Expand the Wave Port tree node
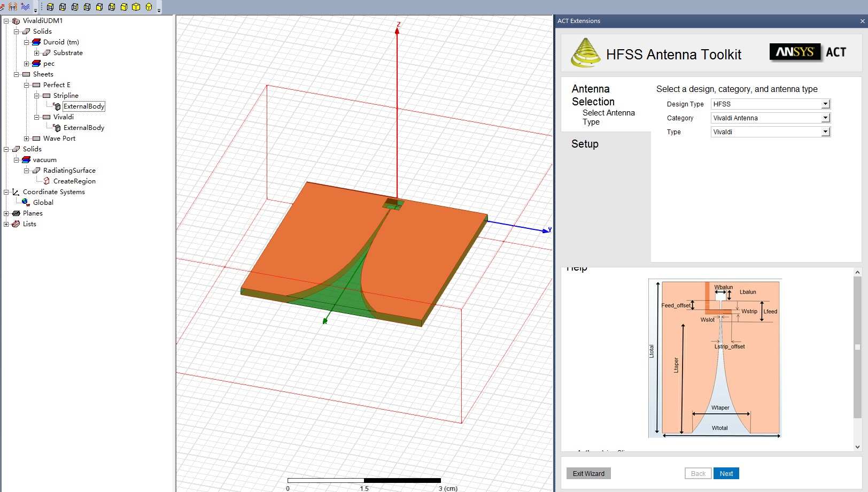This screenshot has width=868, height=492. click(x=26, y=139)
